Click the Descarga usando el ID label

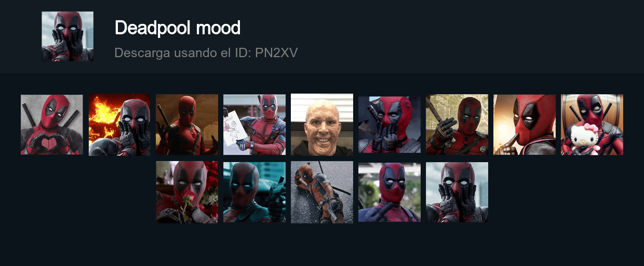pyautogui.click(x=183, y=53)
